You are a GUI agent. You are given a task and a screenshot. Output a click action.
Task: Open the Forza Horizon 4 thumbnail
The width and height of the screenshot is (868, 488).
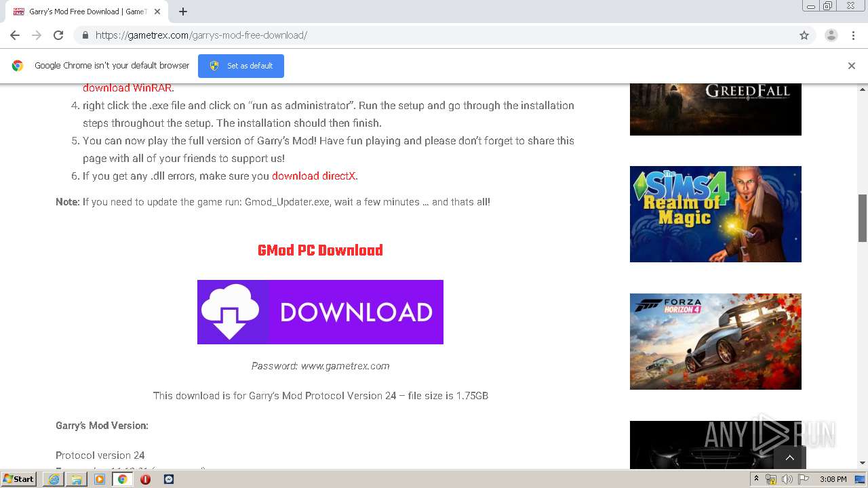click(715, 342)
